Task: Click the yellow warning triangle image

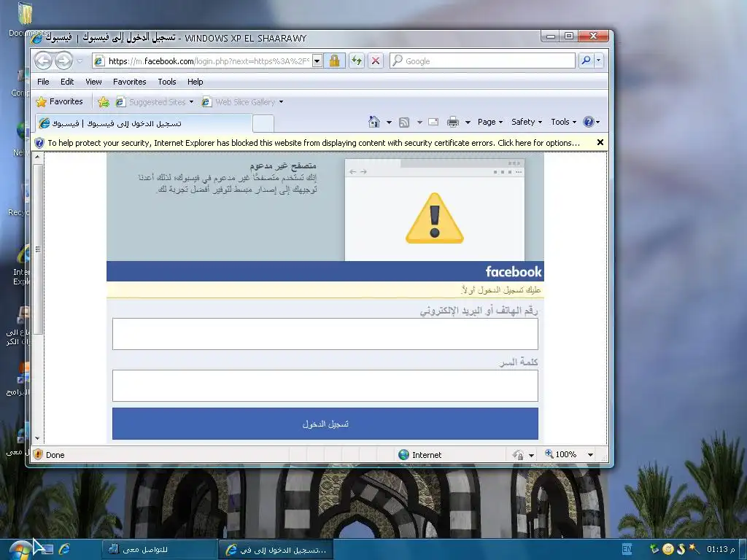Action: (x=435, y=219)
